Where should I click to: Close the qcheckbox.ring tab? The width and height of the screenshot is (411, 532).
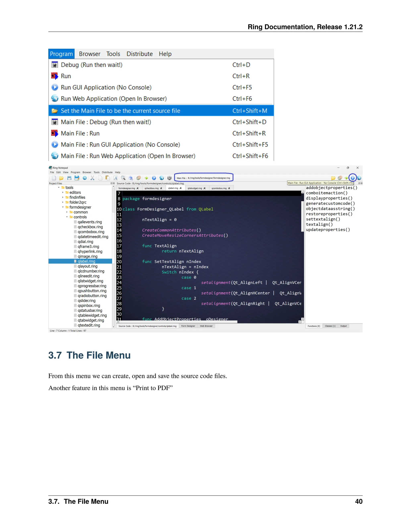(x=161, y=188)
